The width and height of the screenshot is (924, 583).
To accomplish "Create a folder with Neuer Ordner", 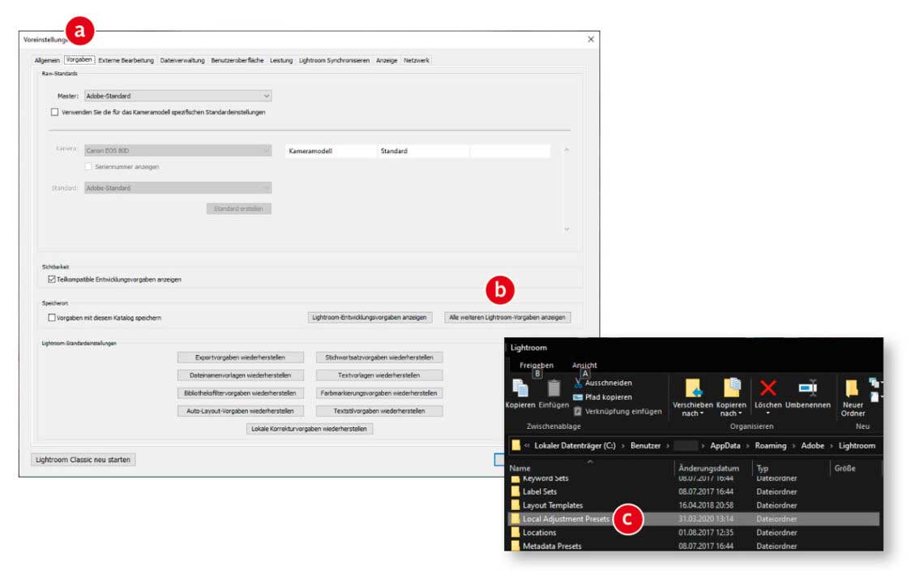I will [852, 397].
